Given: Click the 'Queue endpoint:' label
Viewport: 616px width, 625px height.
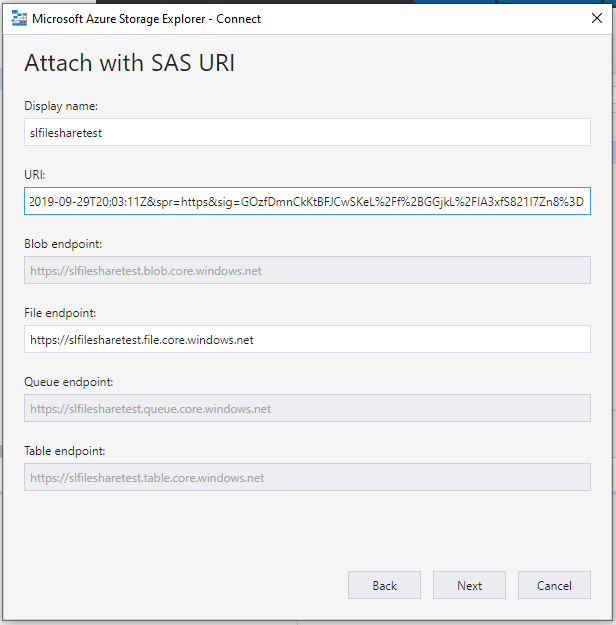Looking at the screenshot, I should [x=69, y=382].
